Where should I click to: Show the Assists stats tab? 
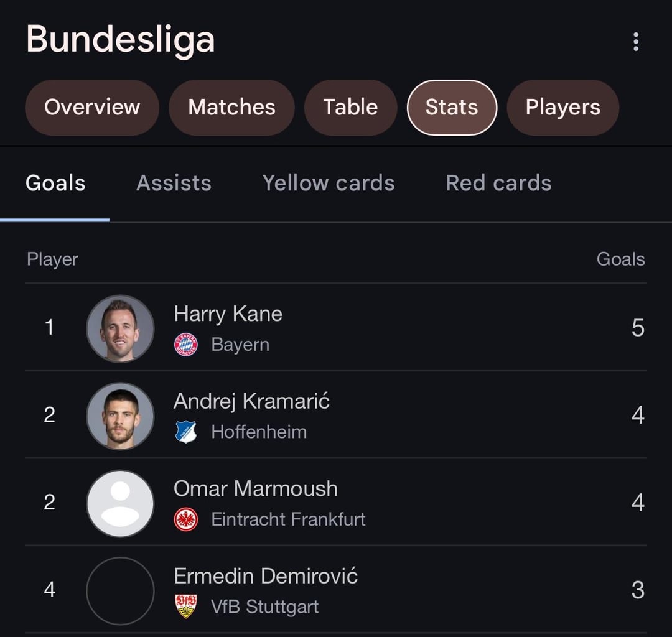coord(174,184)
